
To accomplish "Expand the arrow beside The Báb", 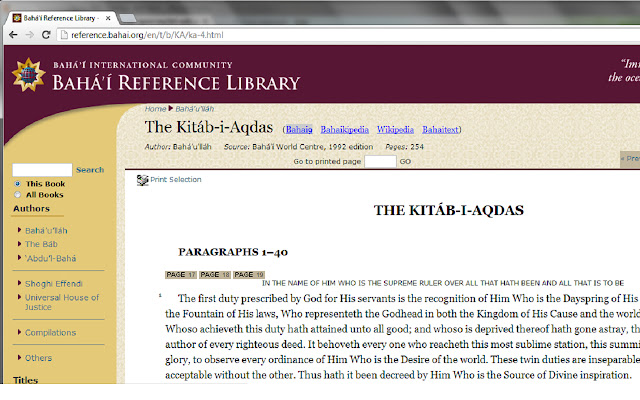I will pyautogui.click(x=19, y=244).
